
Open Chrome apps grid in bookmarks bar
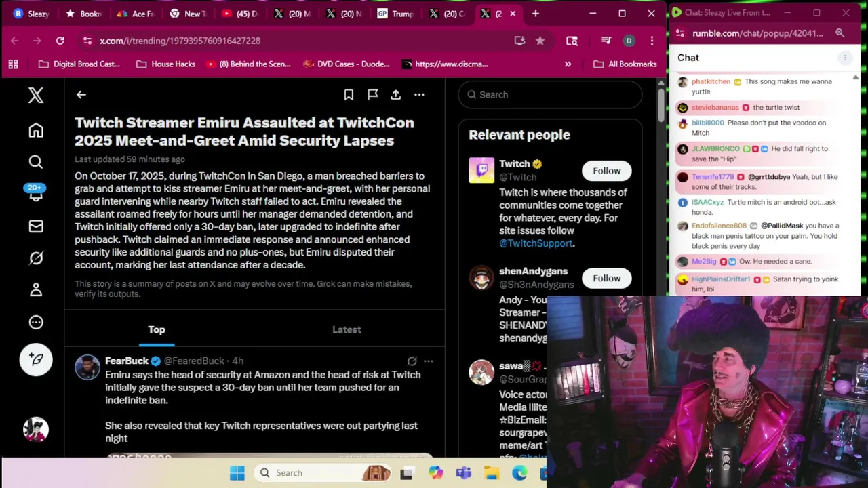click(13, 64)
